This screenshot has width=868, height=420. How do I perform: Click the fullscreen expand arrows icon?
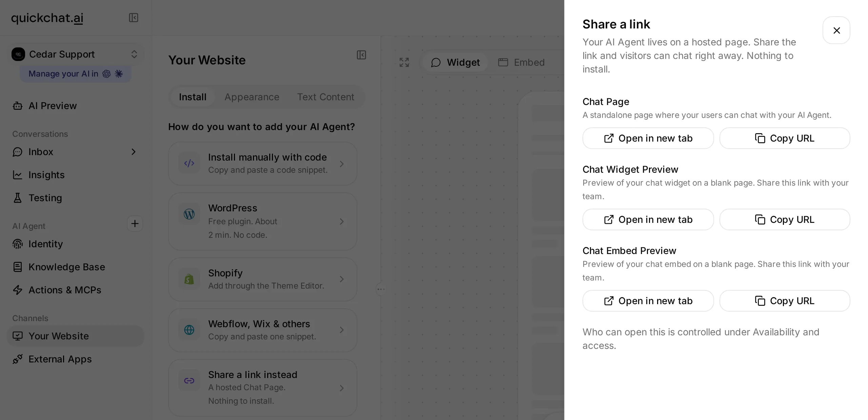point(404,62)
